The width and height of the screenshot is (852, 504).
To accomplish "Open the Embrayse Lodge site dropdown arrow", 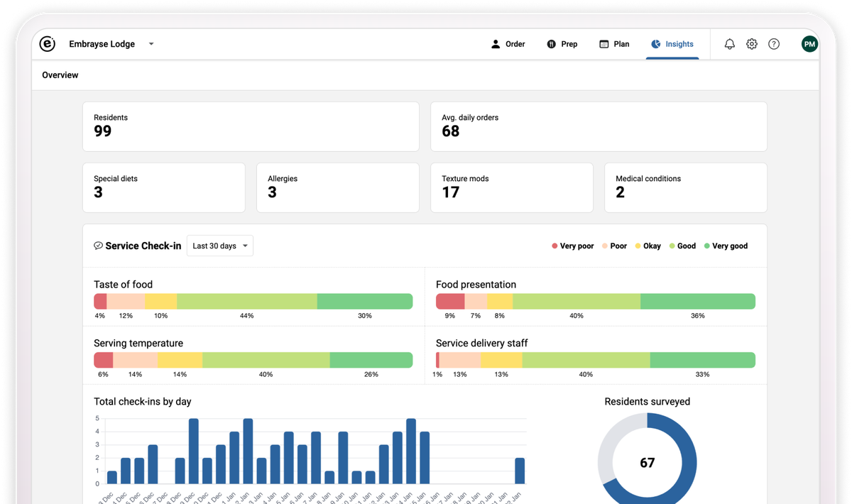I will [x=151, y=44].
